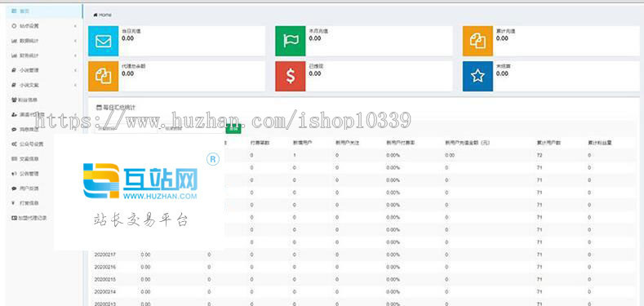Click the 付费笔数 column header

pyautogui.click(x=260, y=143)
